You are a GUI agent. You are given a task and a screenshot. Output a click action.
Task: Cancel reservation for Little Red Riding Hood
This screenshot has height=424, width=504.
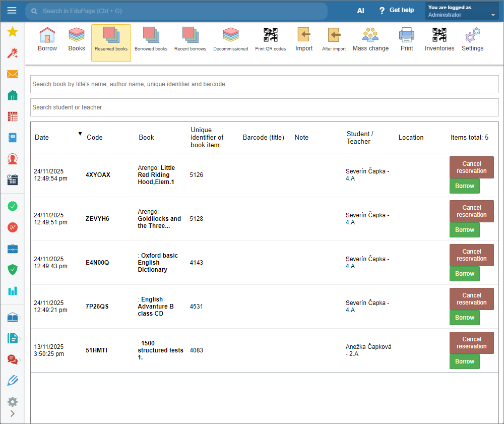pos(471,167)
